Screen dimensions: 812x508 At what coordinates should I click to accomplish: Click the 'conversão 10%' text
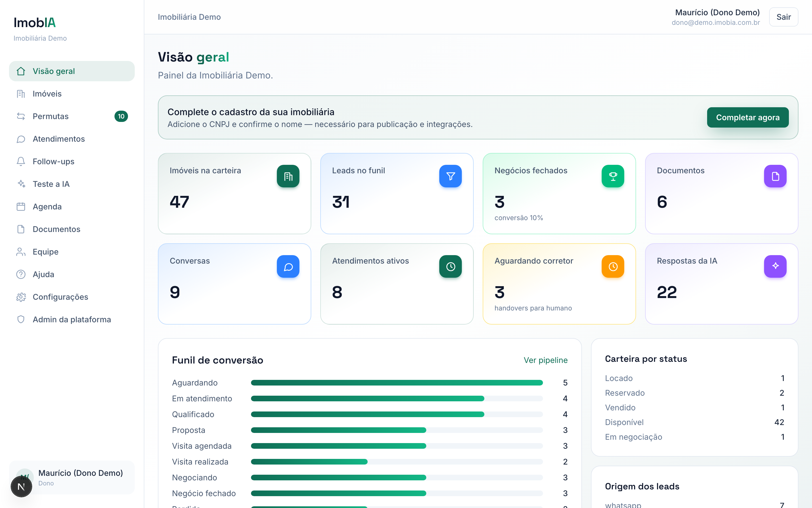pyautogui.click(x=518, y=218)
